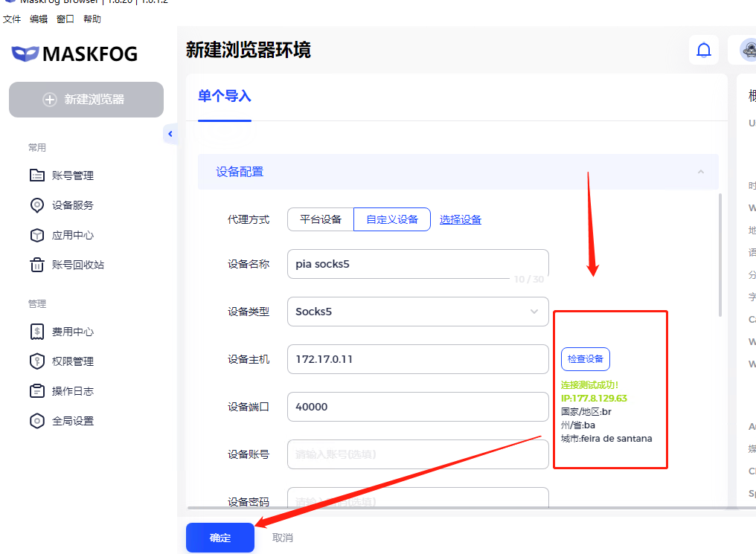Open the 帮助 menu
The height and width of the screenshot is (554, 756).
tap(92, 19)
